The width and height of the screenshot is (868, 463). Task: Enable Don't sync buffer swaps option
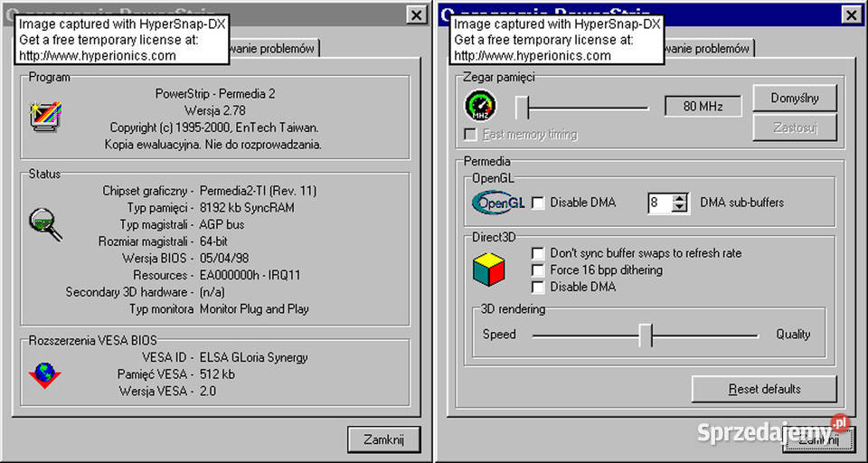537,253
